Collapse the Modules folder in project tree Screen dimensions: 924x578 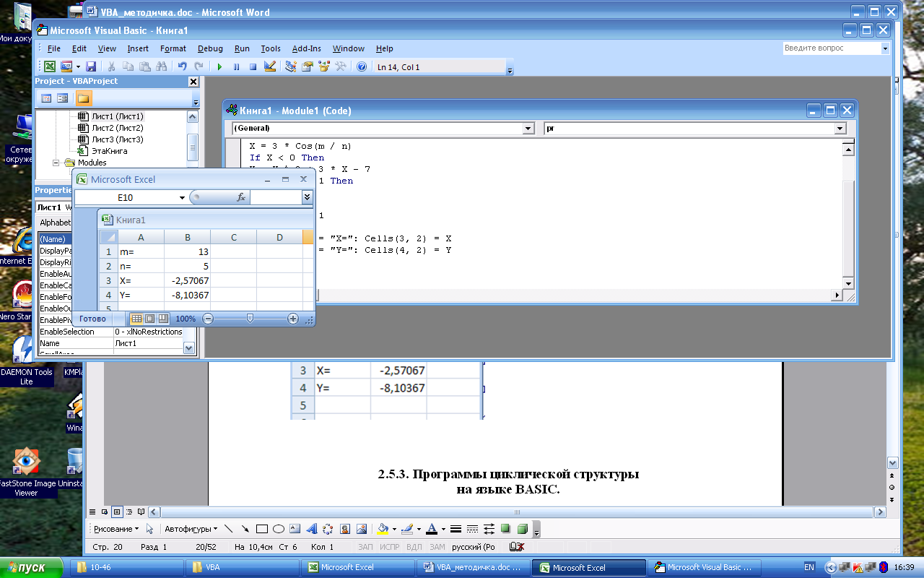tap(56, 163)
